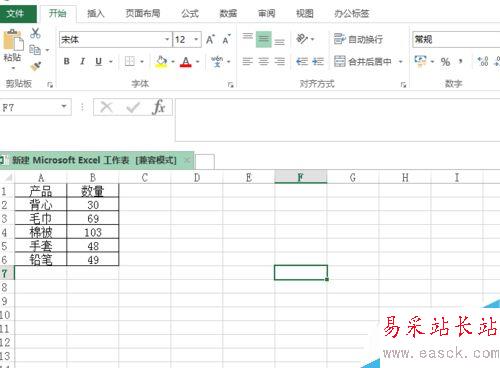Viewport: 500px width, 368px height.
Task: Expand the Paste options arrow
Action: [x=13, y=68]
